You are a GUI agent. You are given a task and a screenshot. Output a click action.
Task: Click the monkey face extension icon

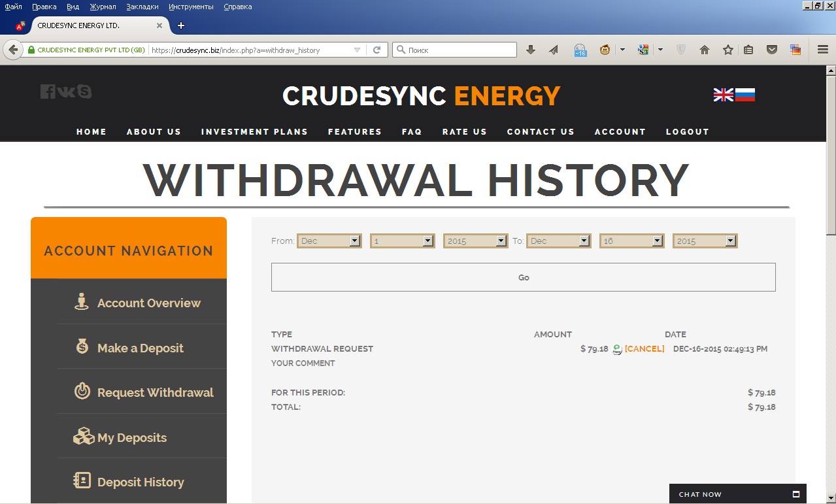click(605, 50)
